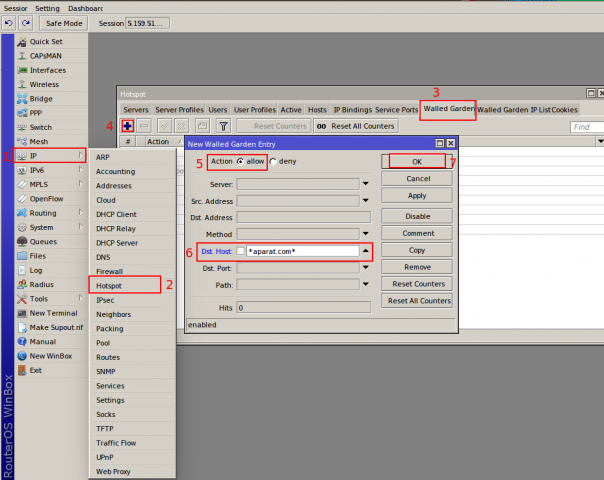Toggle the Safe Mode button

pyautogui.click(x=62, y=23)
